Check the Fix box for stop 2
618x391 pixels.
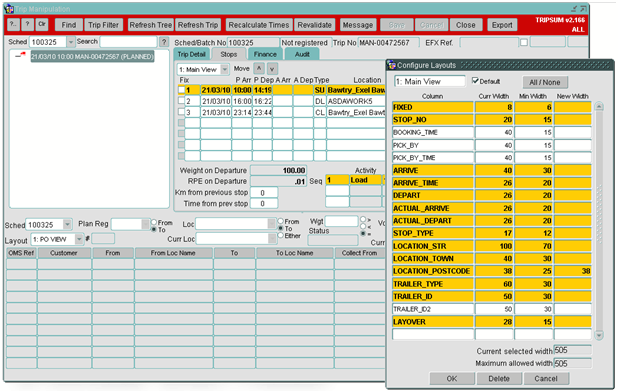tap(181, 101)
